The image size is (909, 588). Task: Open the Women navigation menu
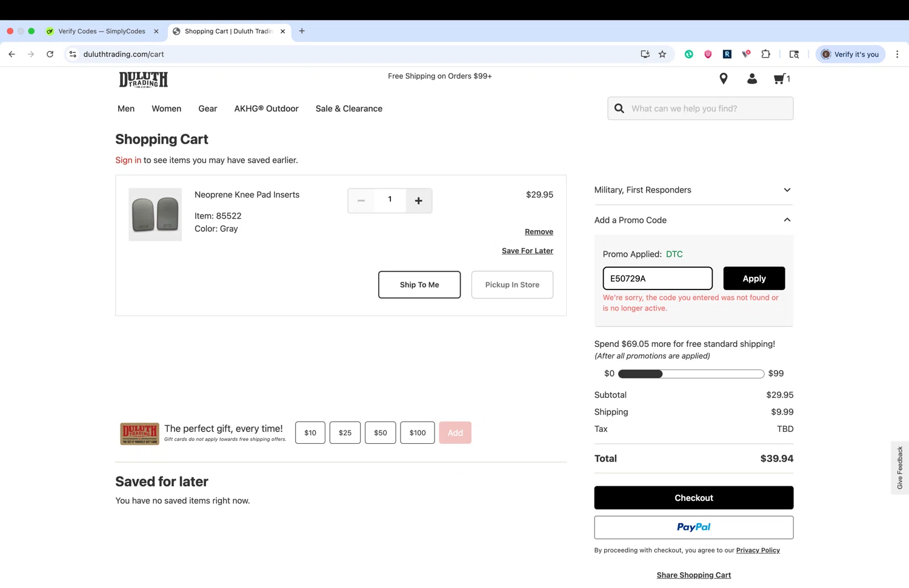pos(167,109)
